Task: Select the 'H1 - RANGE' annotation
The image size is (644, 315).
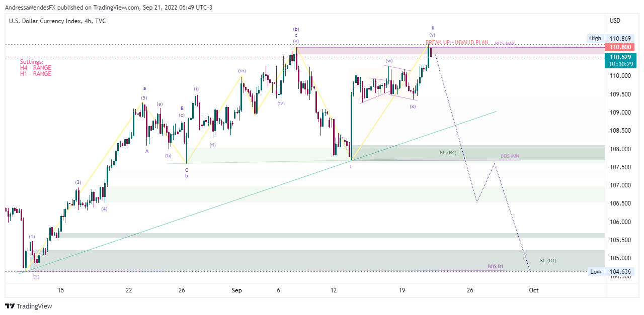Action: point(35,74)
